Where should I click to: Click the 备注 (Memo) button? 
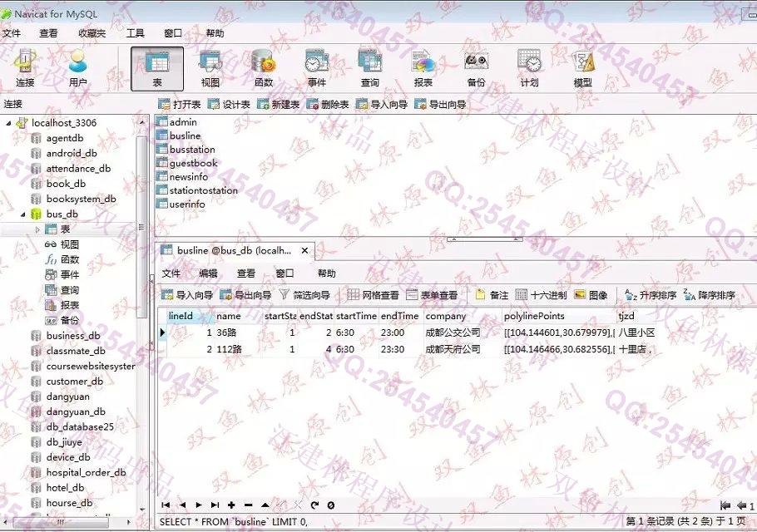tap(492, 295)
